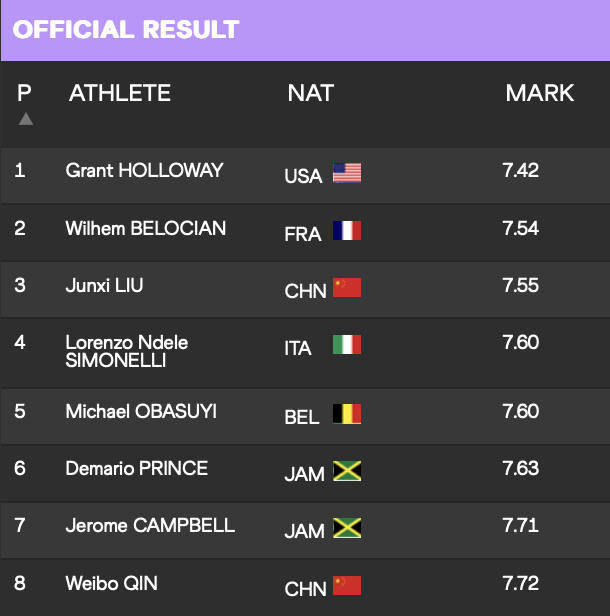Click Jamaica flag beside Demario PRINCE
610x616 pixels.
tap(347, 471)
